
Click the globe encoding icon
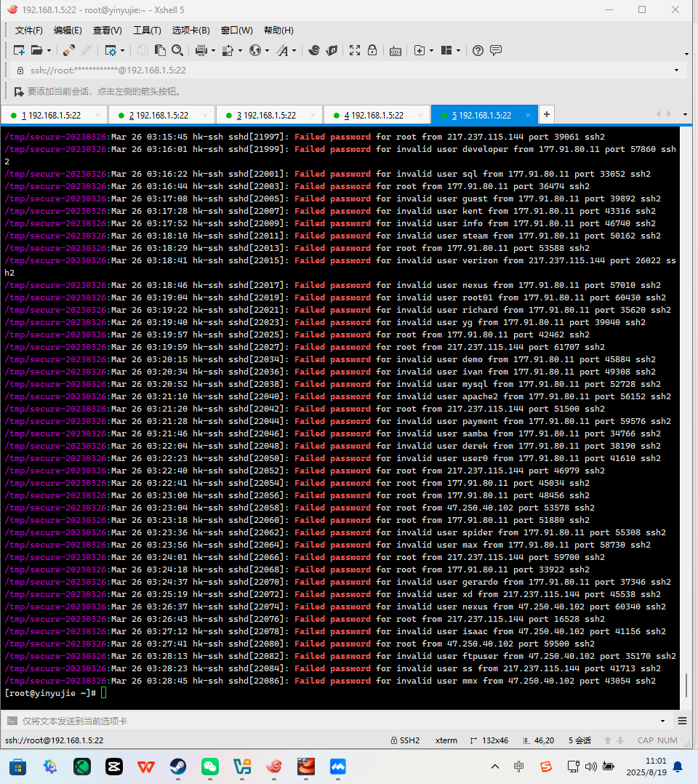click(x=255, y=50)
